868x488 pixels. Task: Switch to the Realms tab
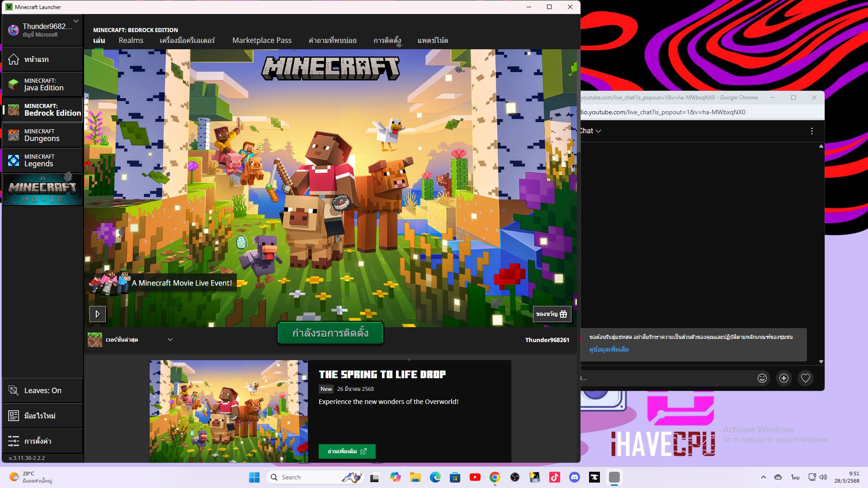(x=131, y=40)
